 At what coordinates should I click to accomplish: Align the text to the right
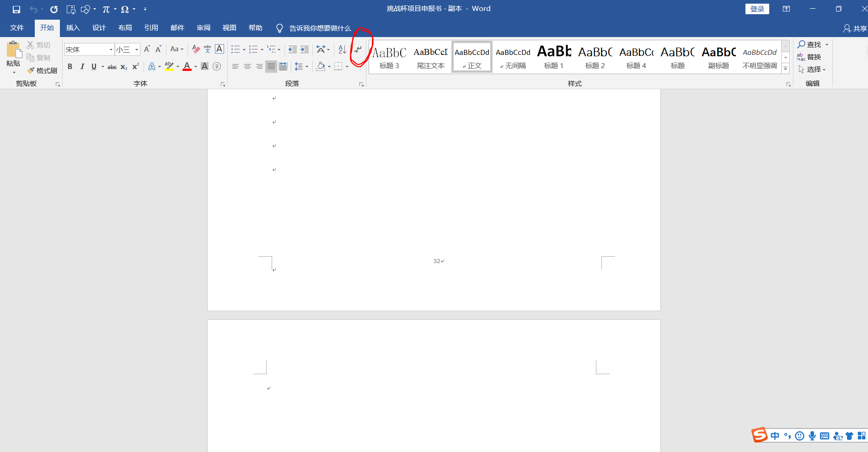(x=259, y=66)
